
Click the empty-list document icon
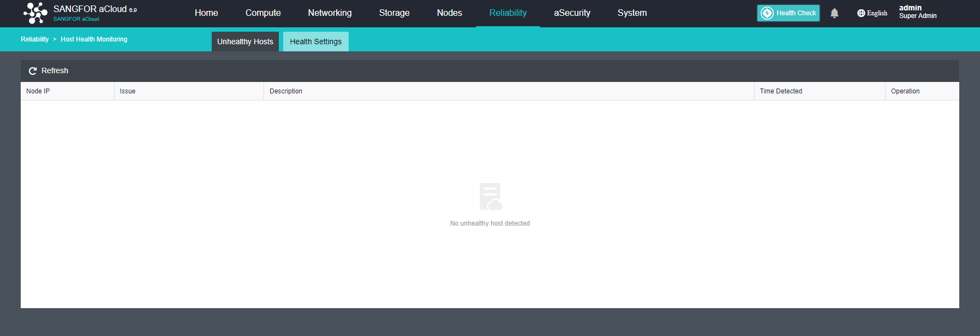pyautogui.click(x=491, y=197)
